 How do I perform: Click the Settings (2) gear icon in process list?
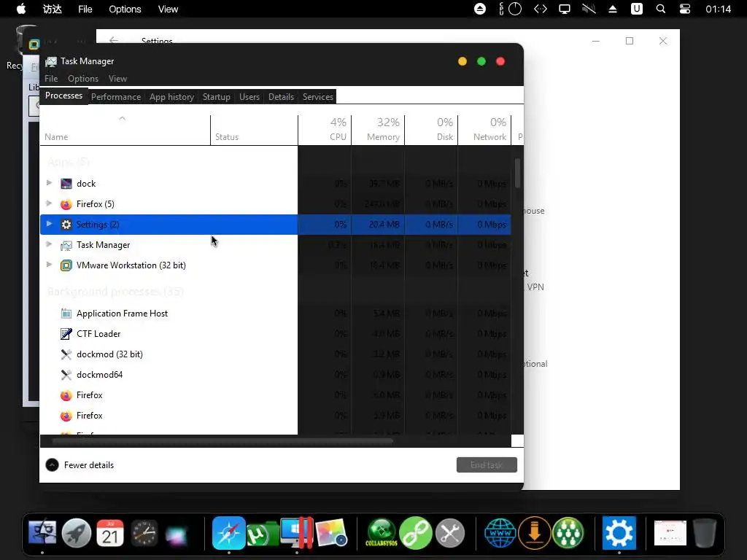(x=66, y=225)
